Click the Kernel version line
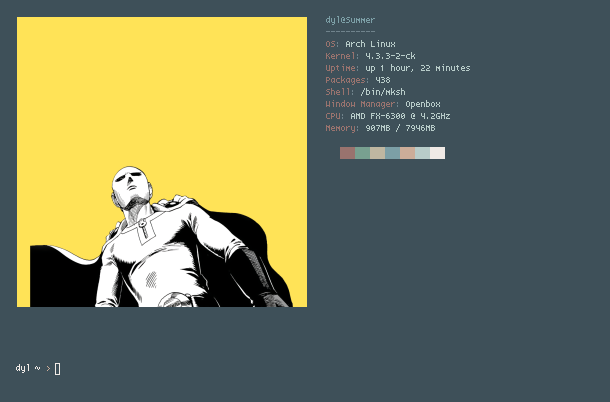 pos(370,56)
